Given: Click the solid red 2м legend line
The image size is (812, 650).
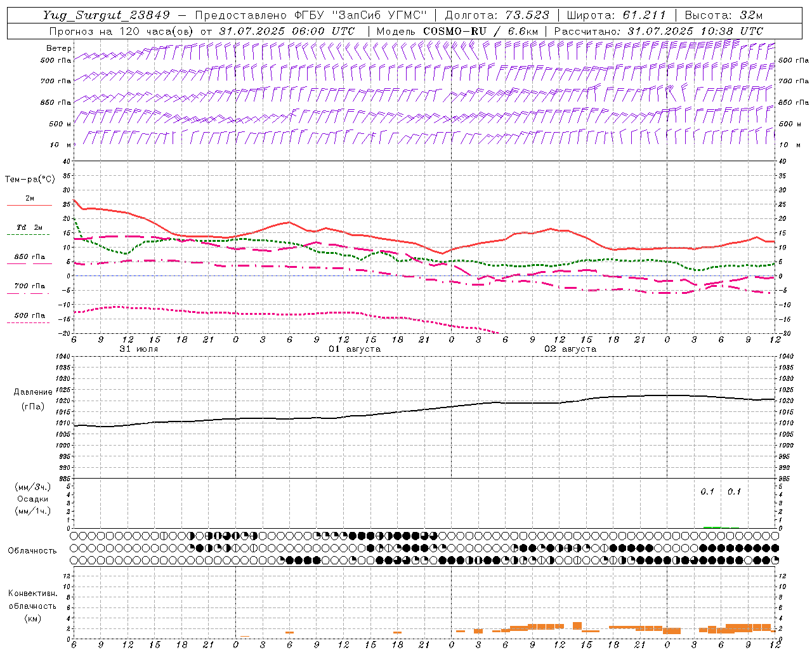Looking at the screenshot, I should click(x=29, y=205).
